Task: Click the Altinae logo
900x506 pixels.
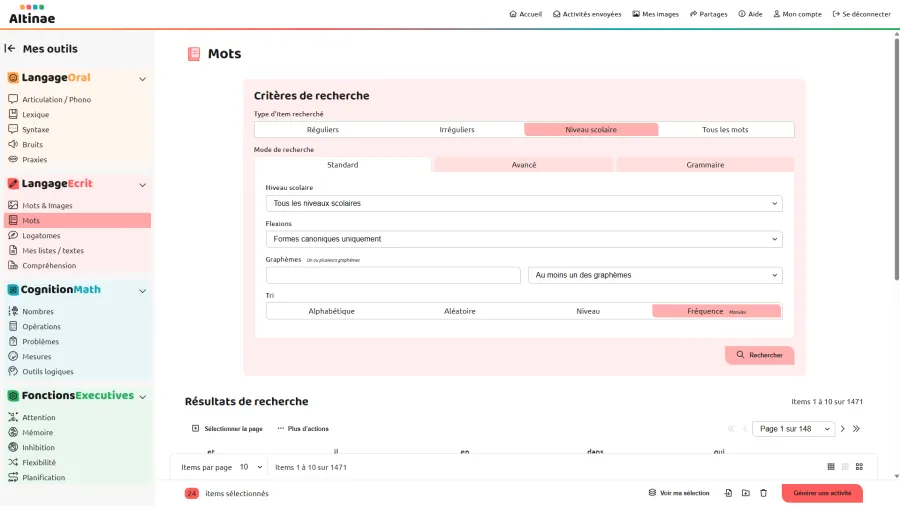Action: (x=32, y=14)
